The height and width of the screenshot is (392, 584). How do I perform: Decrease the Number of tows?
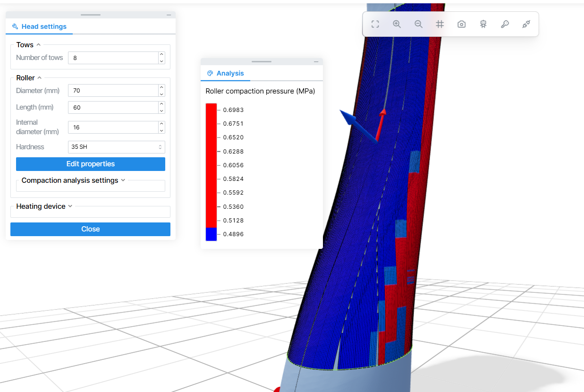(161, 61)
